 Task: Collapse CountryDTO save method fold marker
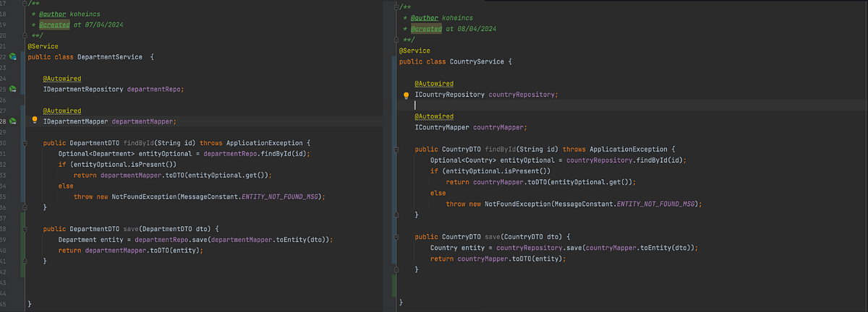[x=396, y=236]
